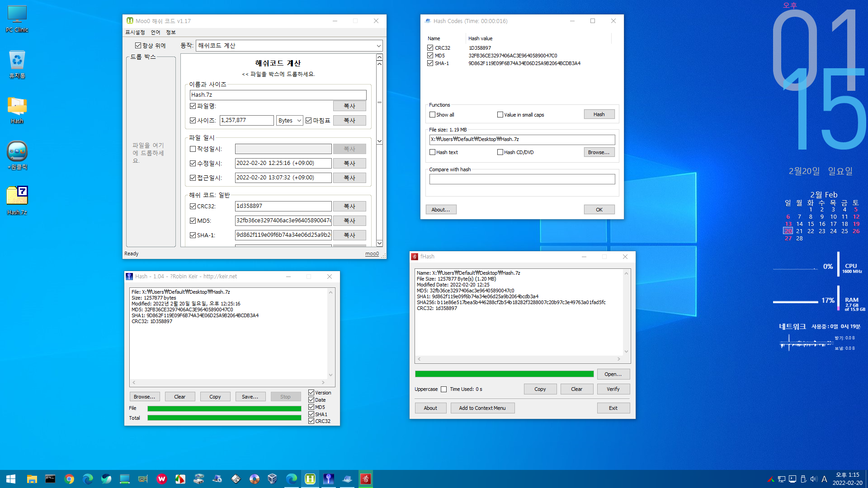
Task: Switch to Hash Codes taskbar button
Action: pos(347,479)
